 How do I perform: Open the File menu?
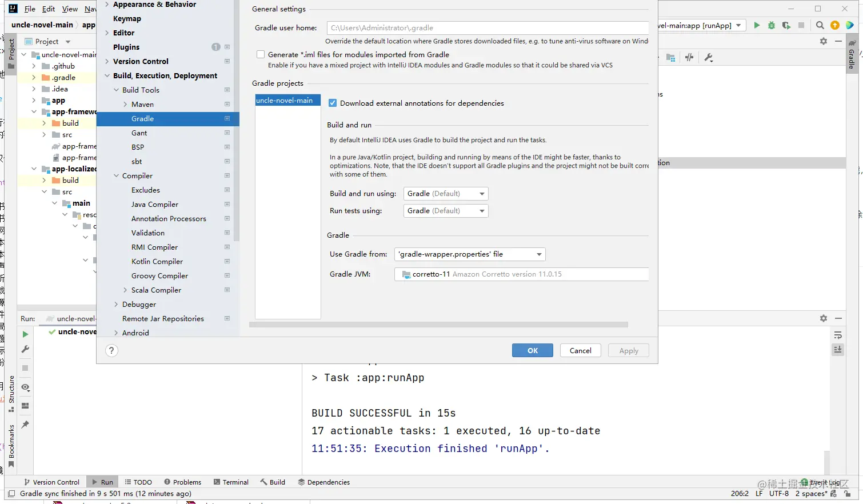tap(30, 9)
